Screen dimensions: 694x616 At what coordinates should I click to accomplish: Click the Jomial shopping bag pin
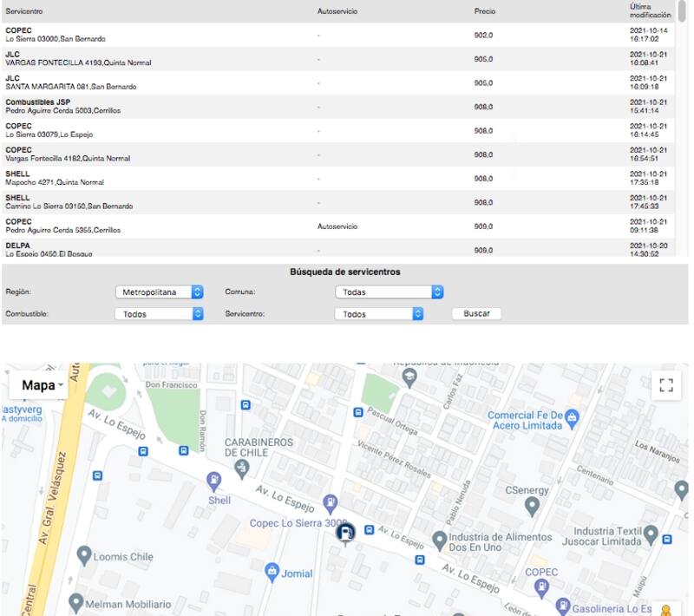(x=272, y=571)
